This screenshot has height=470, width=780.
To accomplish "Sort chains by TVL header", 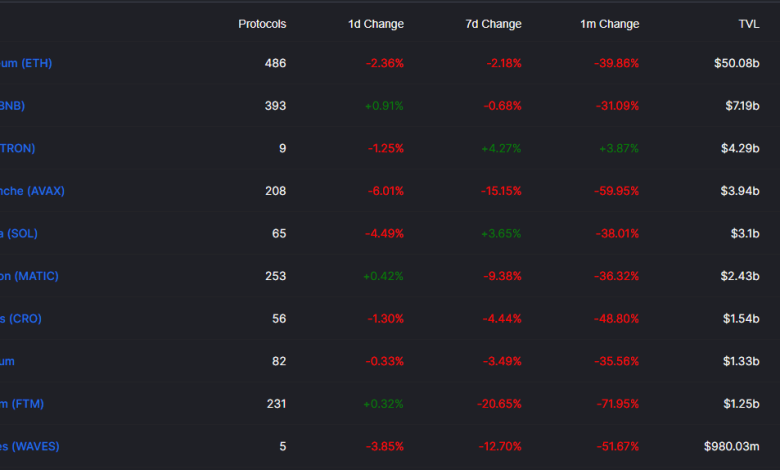I will [x=747, y=24].
